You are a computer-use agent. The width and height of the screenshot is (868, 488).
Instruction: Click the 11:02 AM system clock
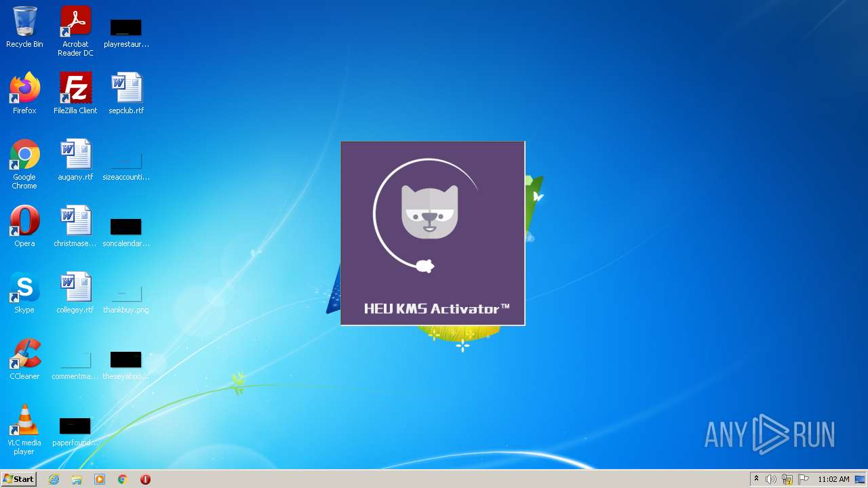833,479
